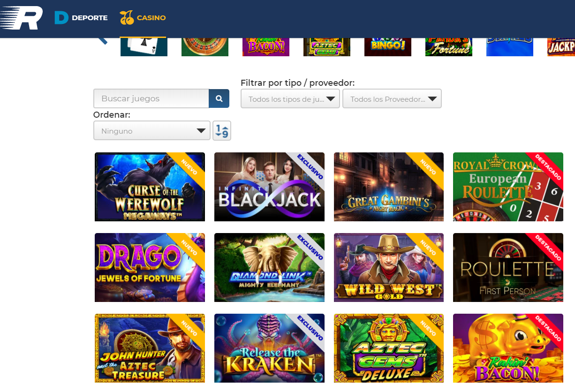Open Curse of the Werewolf Megaways game
Image resolution: width=575 pixels, height=392 pixels.
click(x=150, y=187)
